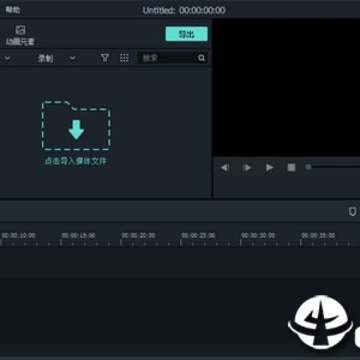360x360 pixels.
Task: Click the magnifier search icon
Action: pyautogui.click(x=201, y=58)
